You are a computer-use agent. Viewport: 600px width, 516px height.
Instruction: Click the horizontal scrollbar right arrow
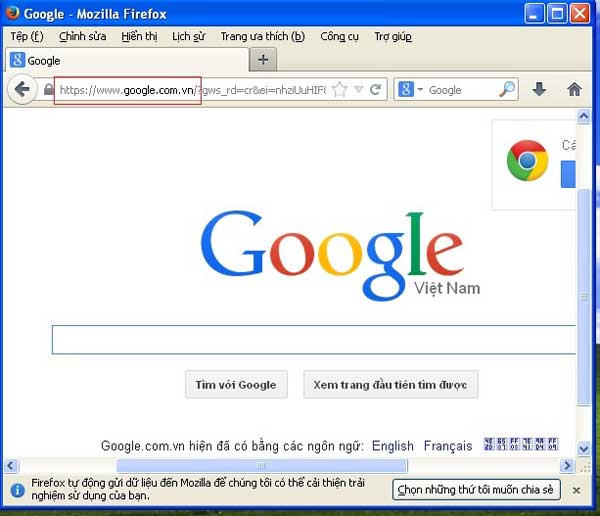pyautogui.click(x=567, y=466)
